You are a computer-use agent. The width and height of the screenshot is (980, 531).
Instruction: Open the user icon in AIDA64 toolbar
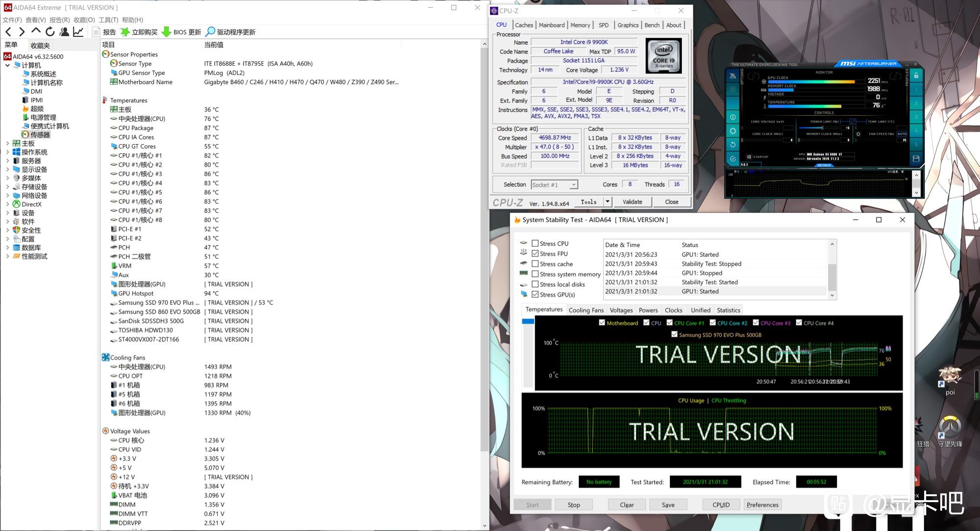click(x=64, y=32)
